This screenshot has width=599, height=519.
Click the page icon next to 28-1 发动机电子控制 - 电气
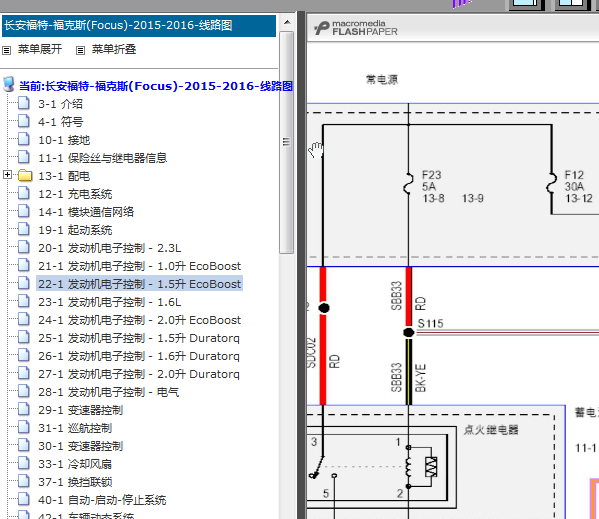(x=24, y=391)
